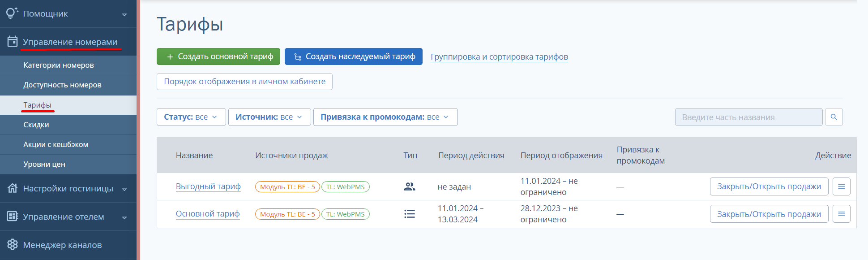
Task: Click the Тарифы page heading
Action: [x=190, y=25]
